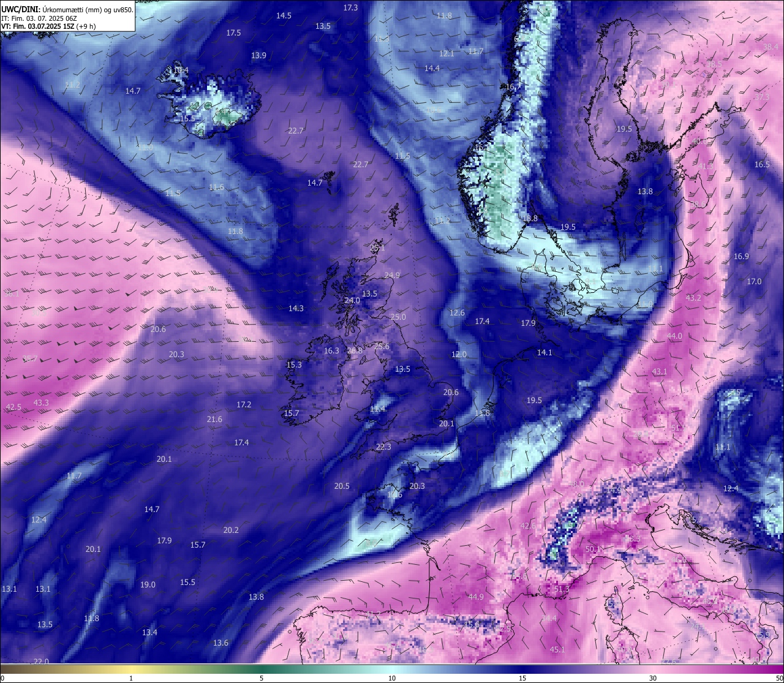
Task: Click the map value 38.4
Action: (x=771, y=47)
